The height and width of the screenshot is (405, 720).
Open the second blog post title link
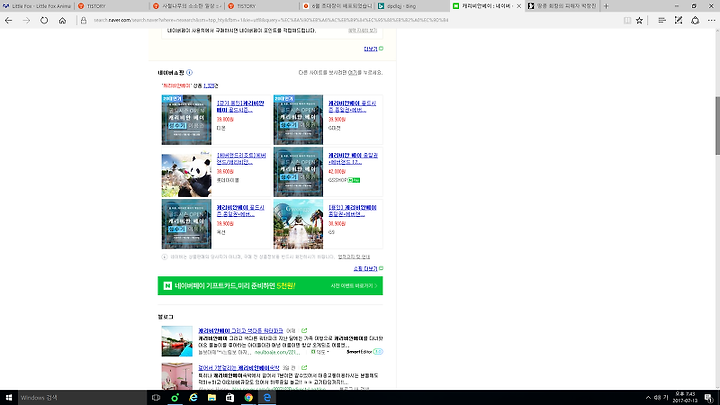click(x=239, y=368)
